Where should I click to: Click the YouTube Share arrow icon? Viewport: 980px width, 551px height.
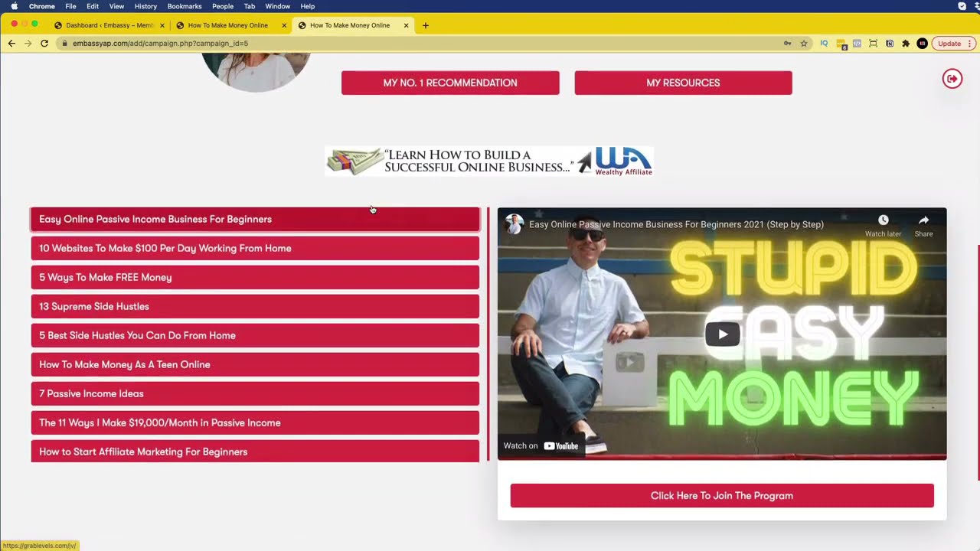coord(923,220)
